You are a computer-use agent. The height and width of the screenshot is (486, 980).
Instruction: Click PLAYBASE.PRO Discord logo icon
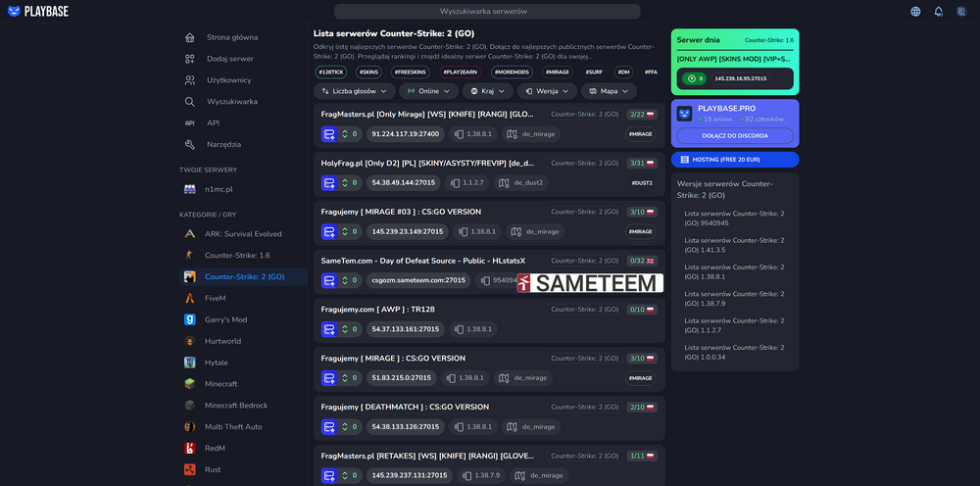pos(684,113)
